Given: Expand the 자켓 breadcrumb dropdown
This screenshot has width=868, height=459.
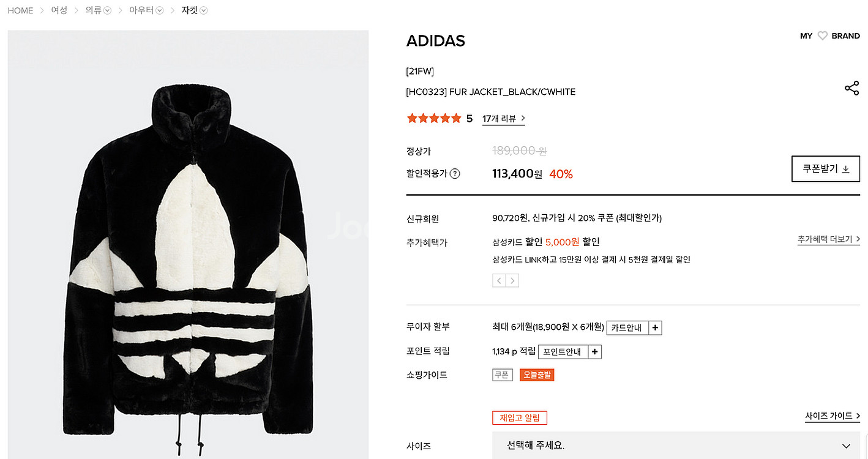Looking at the screenshot, I should point(204,10).
